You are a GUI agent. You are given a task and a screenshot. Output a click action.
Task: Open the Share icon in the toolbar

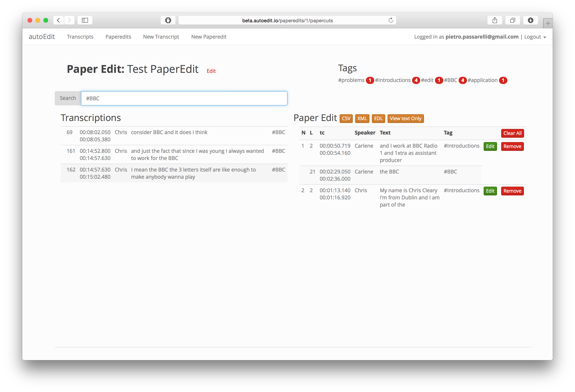click(x=495, y=20)
